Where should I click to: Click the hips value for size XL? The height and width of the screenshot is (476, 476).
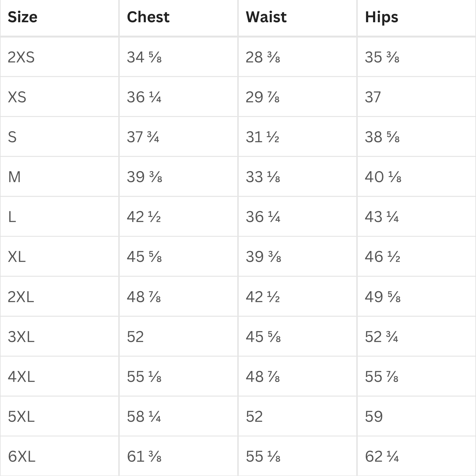point(382,257)
